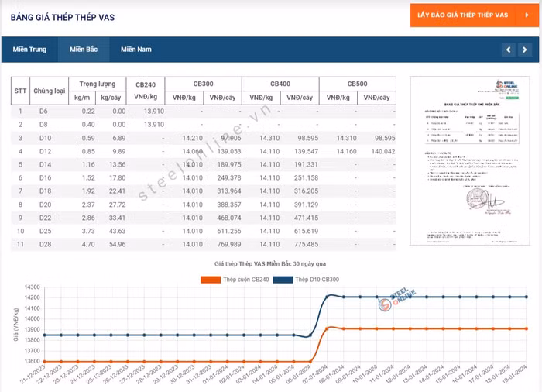
Task: Click the CB240 VNĐ/kg column header
Action: [146, 91]
